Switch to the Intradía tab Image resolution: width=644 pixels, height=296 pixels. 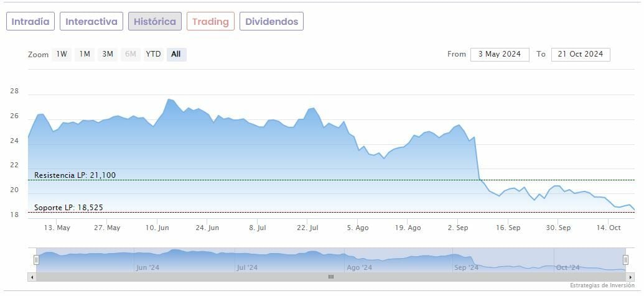coord(30,22)
